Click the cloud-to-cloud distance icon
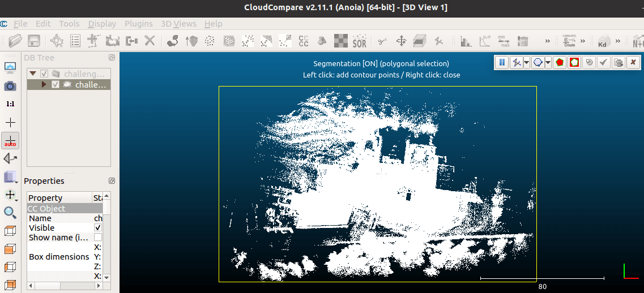Screen dimensions: 644x293 pyautogui.click(x=248, y=41)
